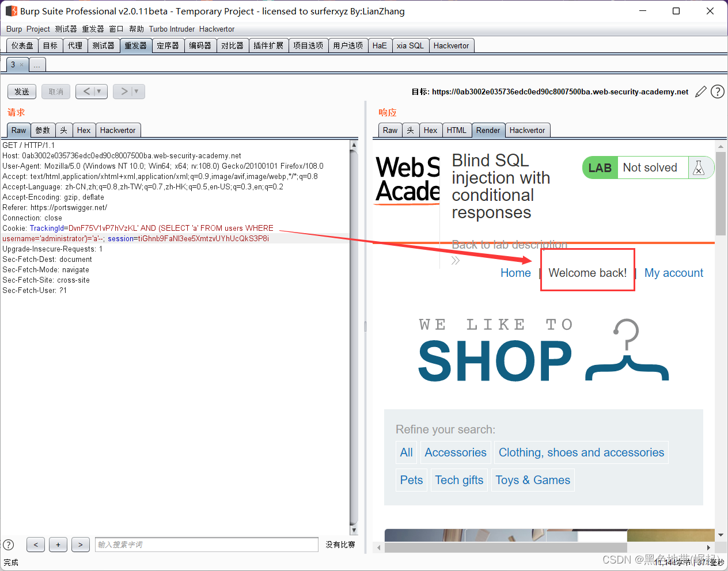Click the search + options button
Screen dimensions: 728x571
click(58, 545)
